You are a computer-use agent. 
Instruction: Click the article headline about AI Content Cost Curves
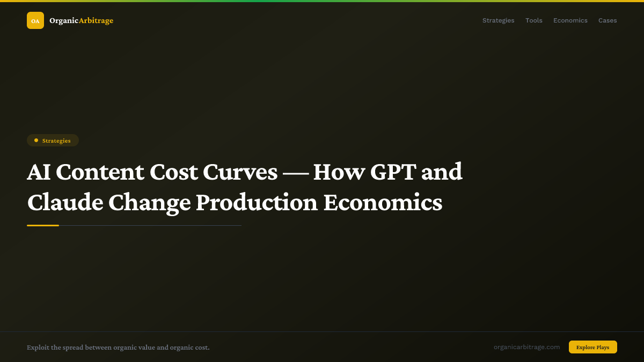click(245, 187)
